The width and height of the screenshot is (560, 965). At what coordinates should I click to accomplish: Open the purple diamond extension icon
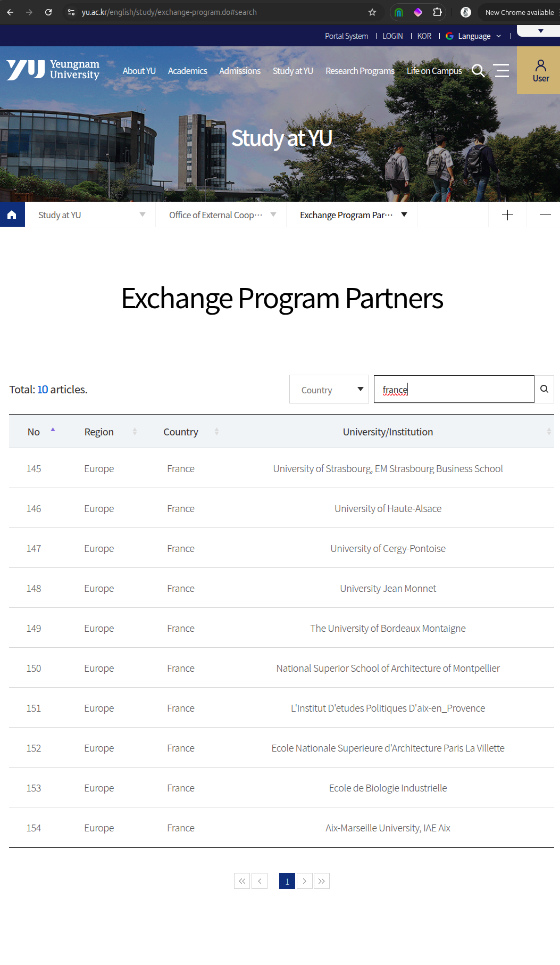click(x=418, y=12)
